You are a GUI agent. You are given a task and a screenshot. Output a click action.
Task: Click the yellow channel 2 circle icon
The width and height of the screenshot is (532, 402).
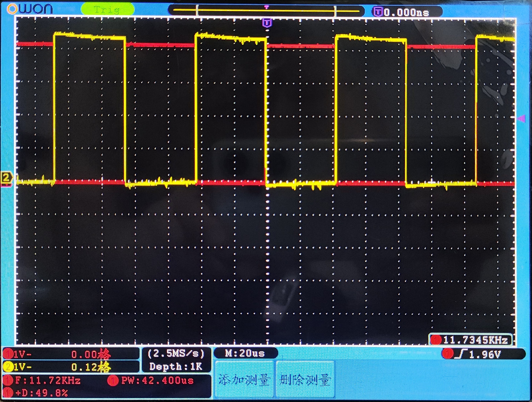[8, 367]
